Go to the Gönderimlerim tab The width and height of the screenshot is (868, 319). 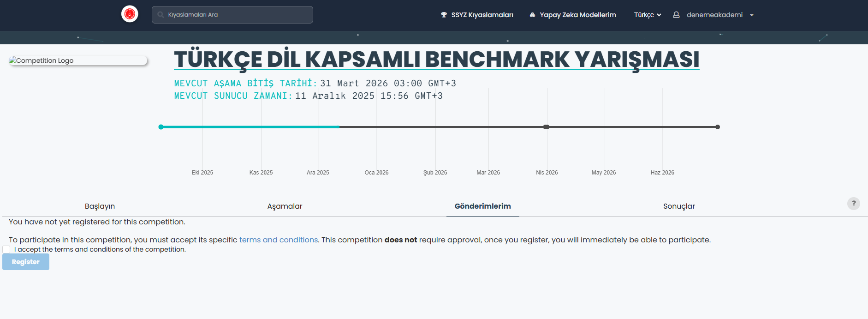[482, 206]
